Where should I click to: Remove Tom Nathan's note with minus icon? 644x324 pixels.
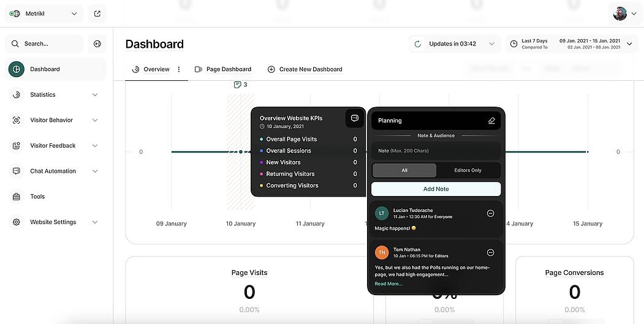point(490,252)
